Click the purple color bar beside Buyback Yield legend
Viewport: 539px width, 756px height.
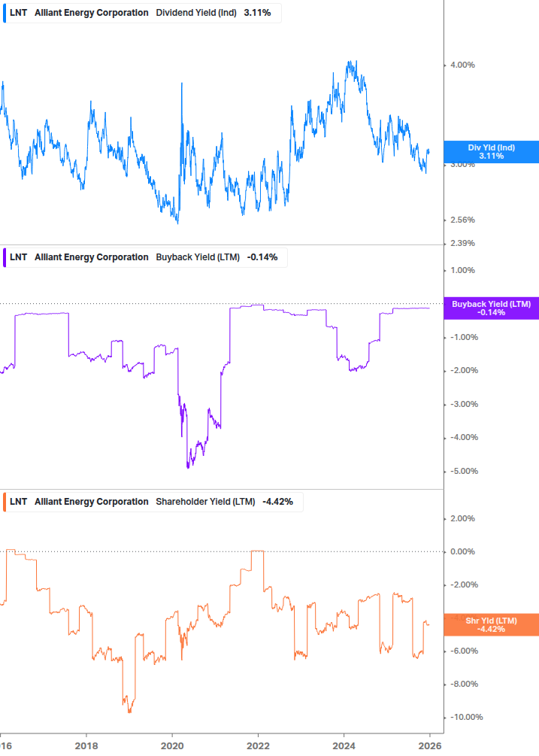tap(5, 257)
